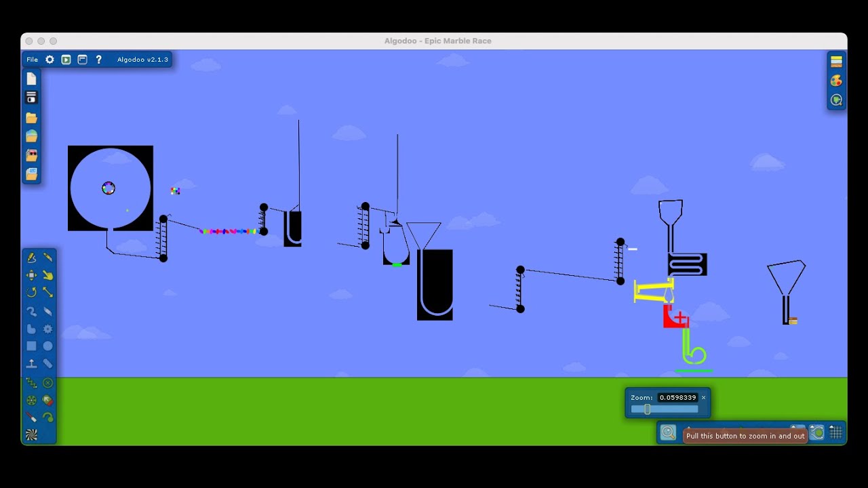Viewport: 868px width, 488px height.
Task: Select the Texture swirl tool
Action: tap(31, 434)
